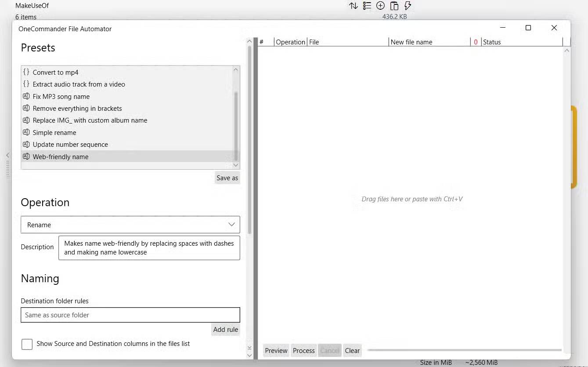
Task: Click the 436.2 KB size text in the background window
Action: (395, 17)
